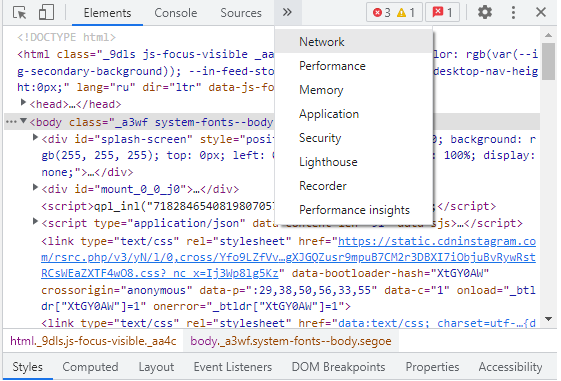Expand the splash-screen div node

point(35,137)
